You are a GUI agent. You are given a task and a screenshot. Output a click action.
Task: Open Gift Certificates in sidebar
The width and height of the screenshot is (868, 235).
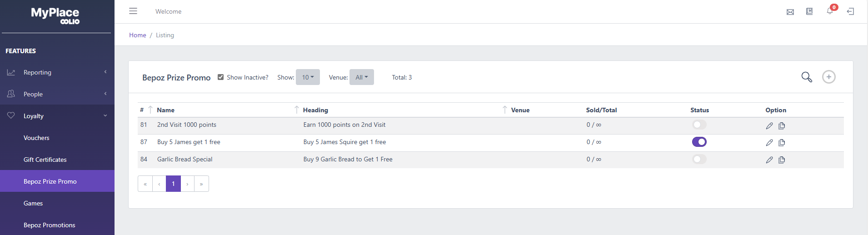(45, 160)
